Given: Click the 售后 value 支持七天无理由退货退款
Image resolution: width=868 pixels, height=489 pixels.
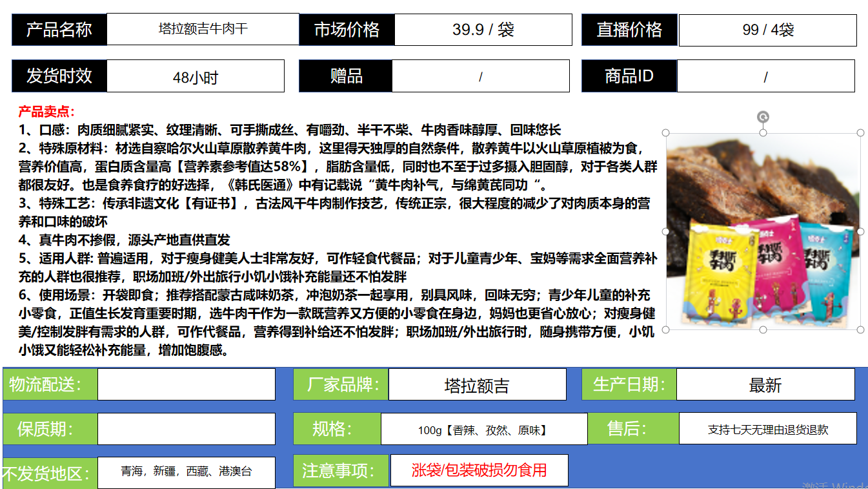Looking at the screenshot, I should pos(767,430).
